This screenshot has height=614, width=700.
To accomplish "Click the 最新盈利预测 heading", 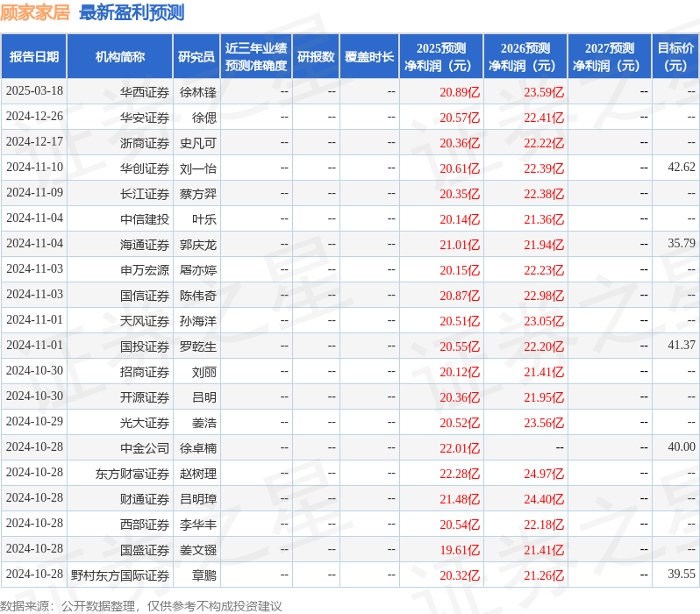I will pos(132,12).
